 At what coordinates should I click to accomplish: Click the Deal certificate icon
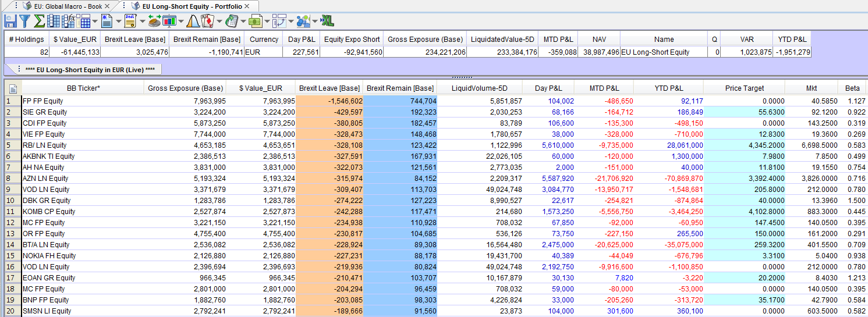click(130, 22)
